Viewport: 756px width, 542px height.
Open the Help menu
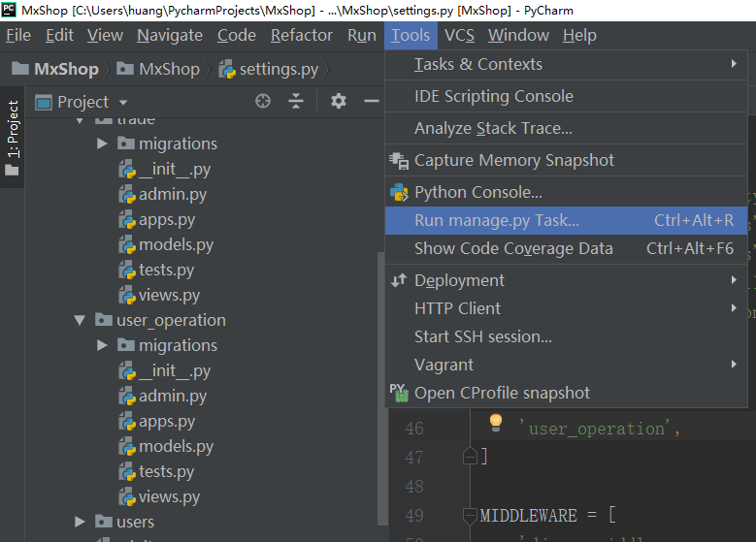pyautogui.click(x=579, y=35)
